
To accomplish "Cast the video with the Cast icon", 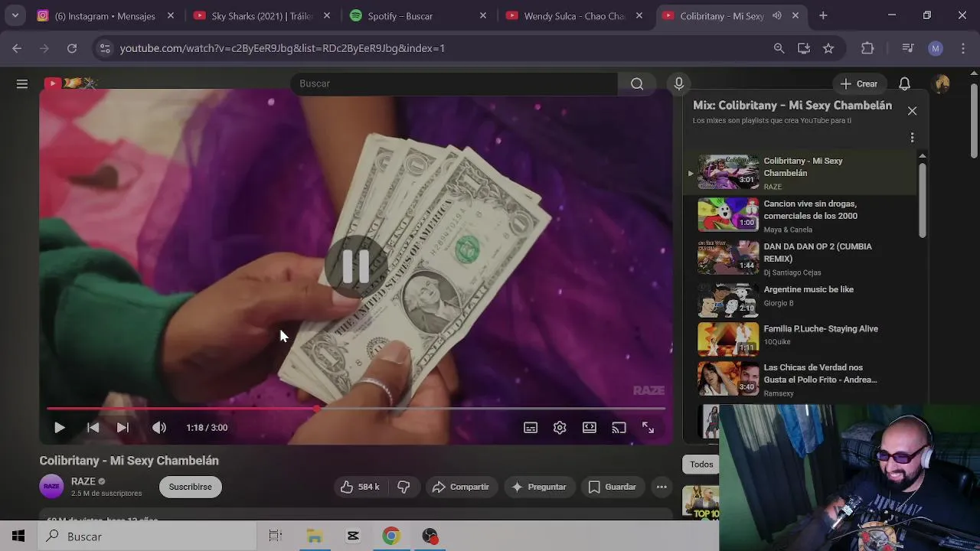I will [619, 428].
